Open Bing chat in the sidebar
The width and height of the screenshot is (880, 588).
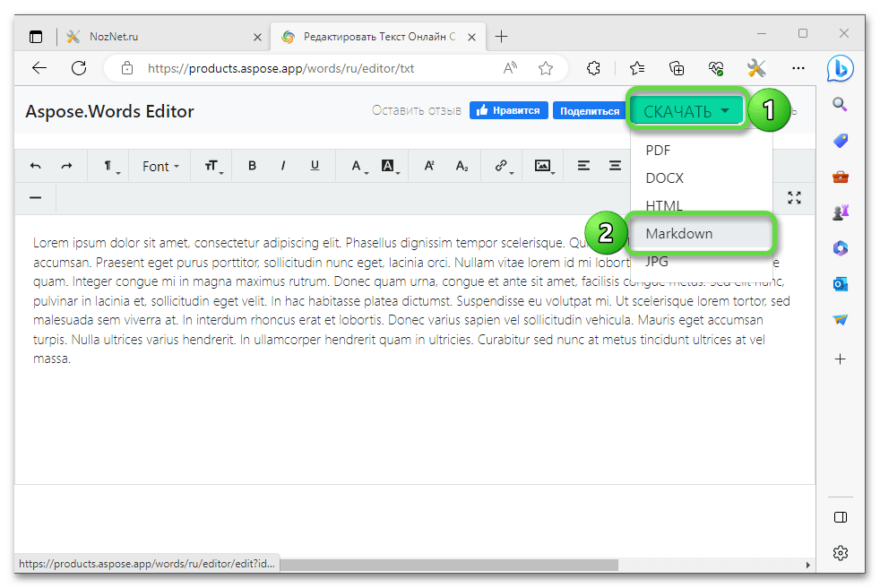pyautogui.click(x=841, y=69)
